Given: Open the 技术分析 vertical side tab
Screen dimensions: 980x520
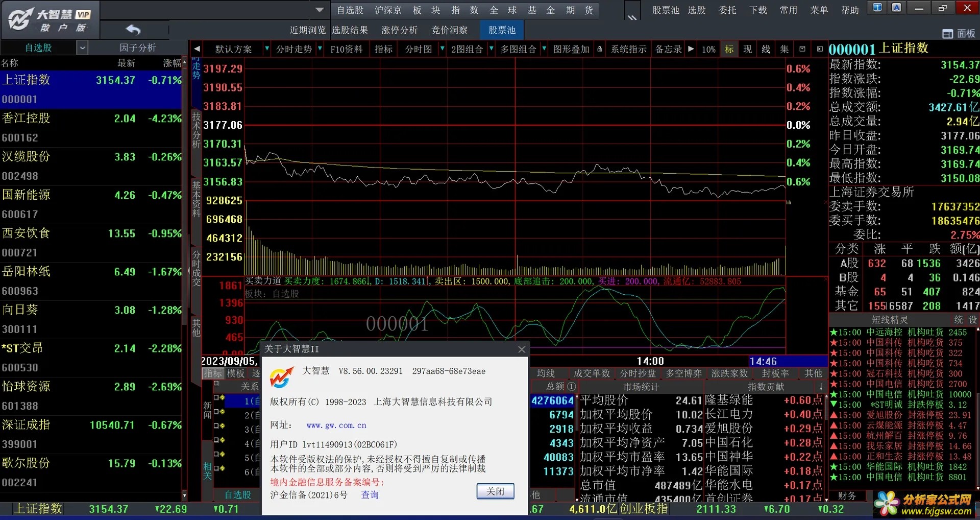Looking at the screenshot, I should (196, 130).
